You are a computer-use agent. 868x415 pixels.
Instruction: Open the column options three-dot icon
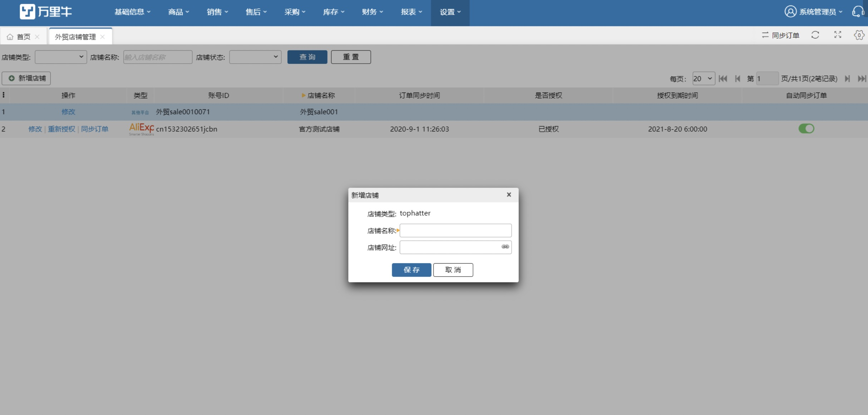4,95
